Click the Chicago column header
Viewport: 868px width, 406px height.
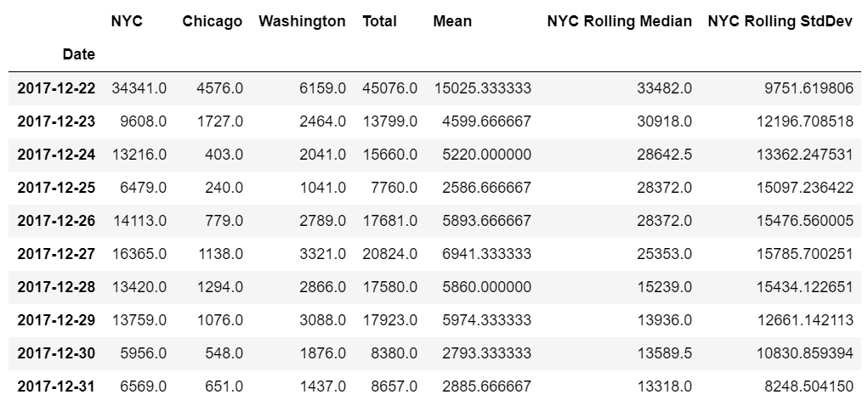point(212,21)
